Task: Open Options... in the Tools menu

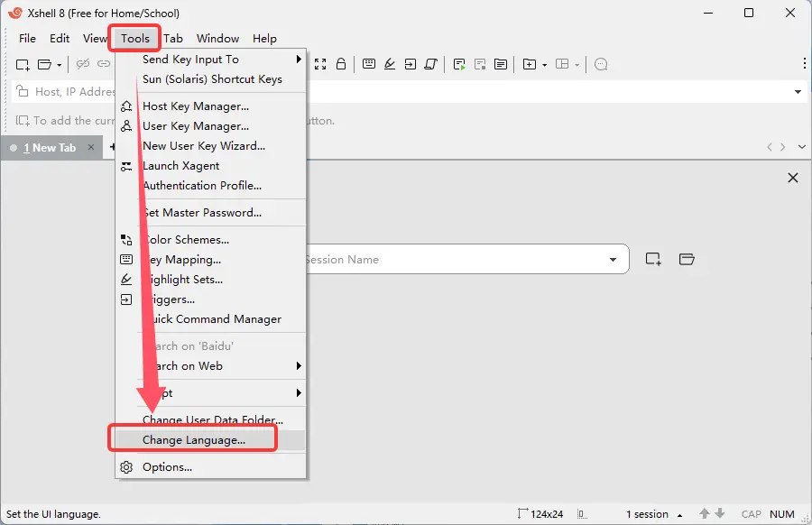Action: pyautogui.click(x=167, y=467)
